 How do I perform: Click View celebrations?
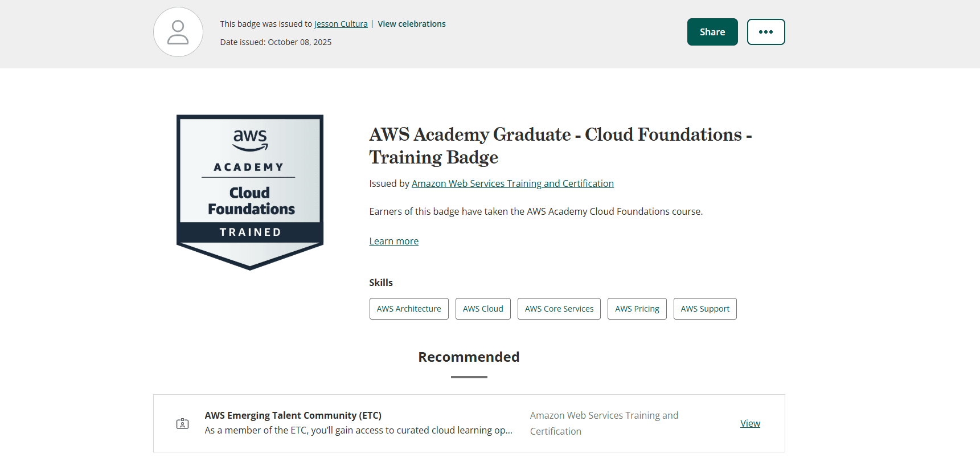tap(412, 23)
